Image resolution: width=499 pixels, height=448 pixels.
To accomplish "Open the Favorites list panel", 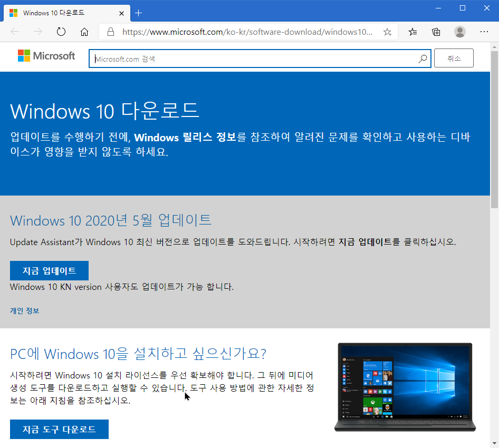I will click(x=413, y=32).
